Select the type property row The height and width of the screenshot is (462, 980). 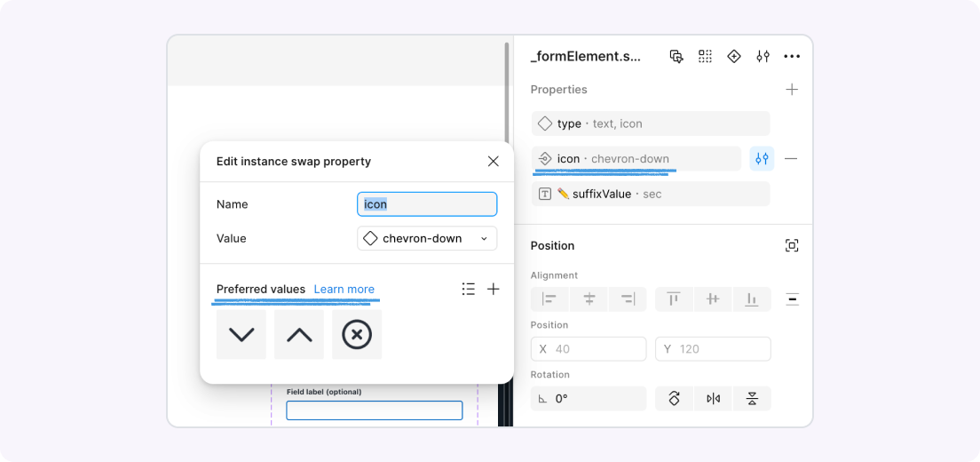[x=651, y=123]
